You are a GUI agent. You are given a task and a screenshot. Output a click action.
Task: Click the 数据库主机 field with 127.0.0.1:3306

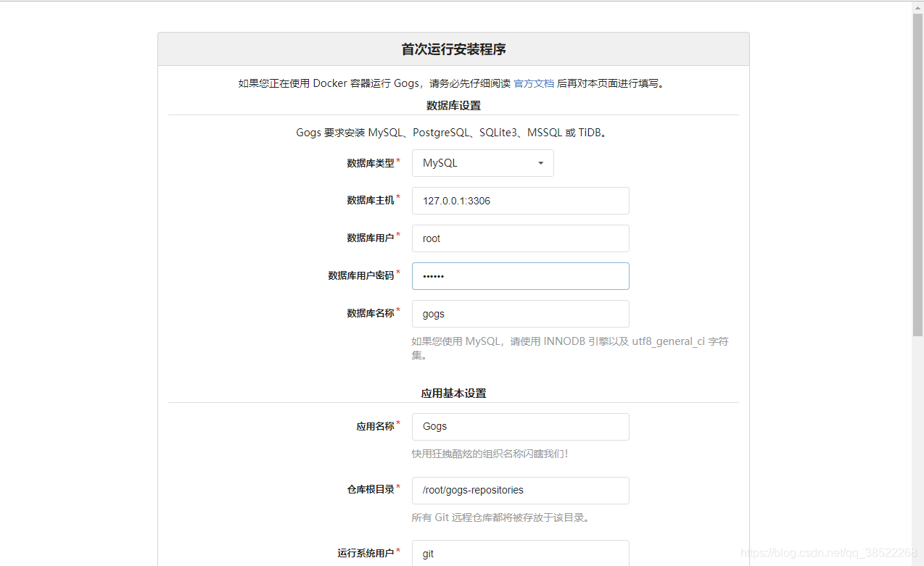(520, 201)
